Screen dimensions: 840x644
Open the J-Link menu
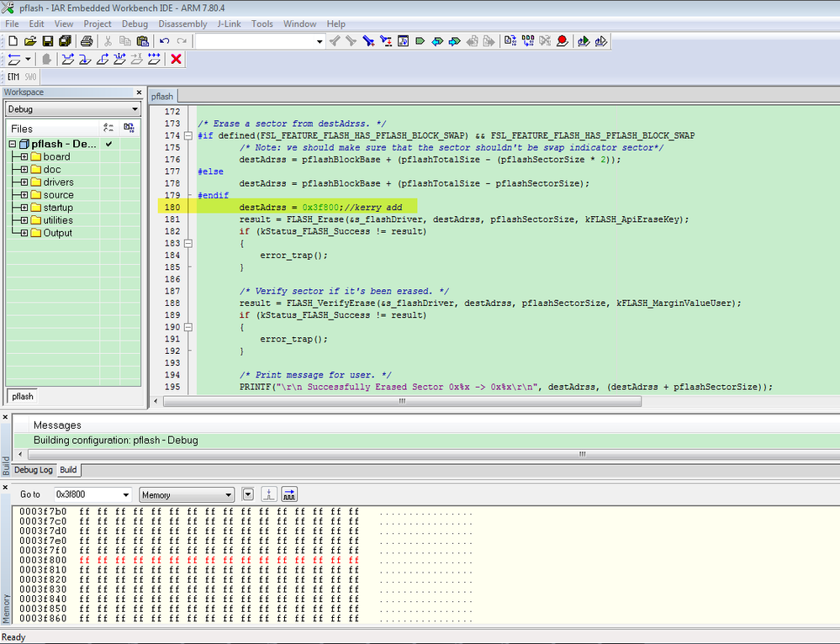pos(229,24)
